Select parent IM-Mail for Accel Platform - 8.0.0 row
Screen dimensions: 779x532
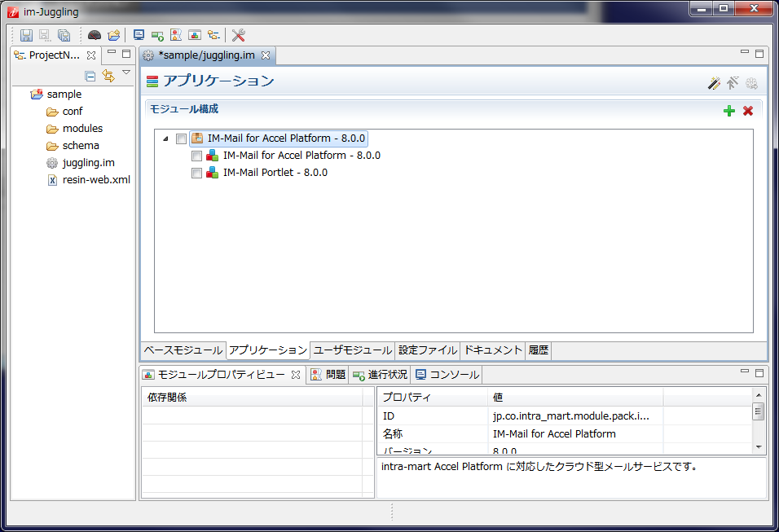[279, 138]
